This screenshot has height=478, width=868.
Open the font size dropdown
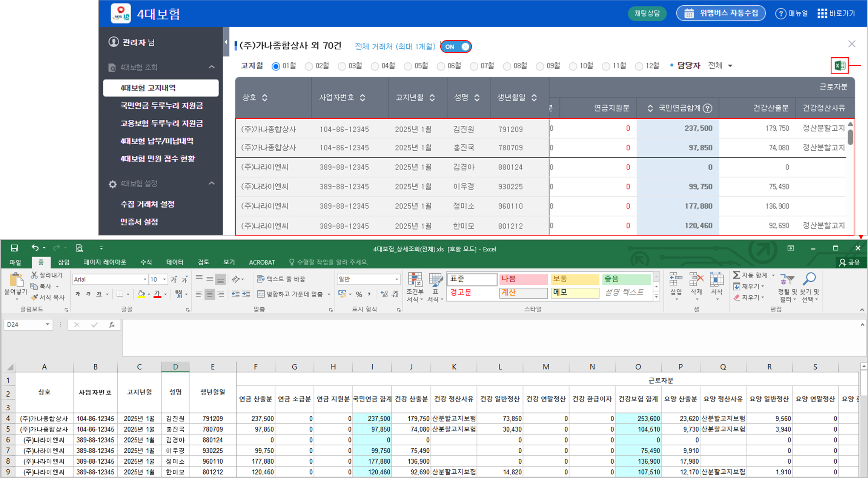[164, 279]
